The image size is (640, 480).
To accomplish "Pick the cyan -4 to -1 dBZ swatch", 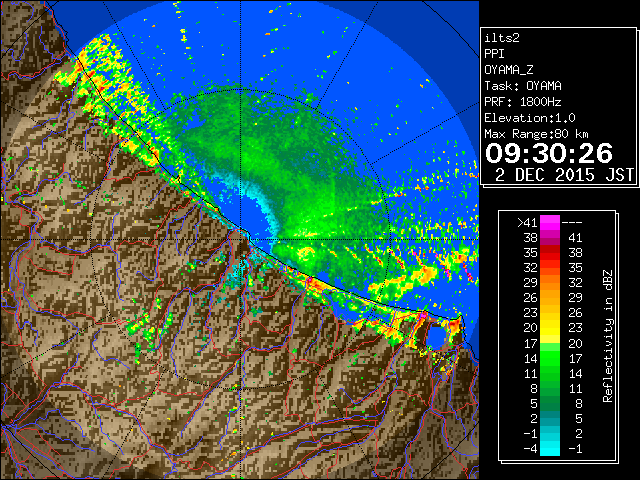I will (x=550, y=449).
